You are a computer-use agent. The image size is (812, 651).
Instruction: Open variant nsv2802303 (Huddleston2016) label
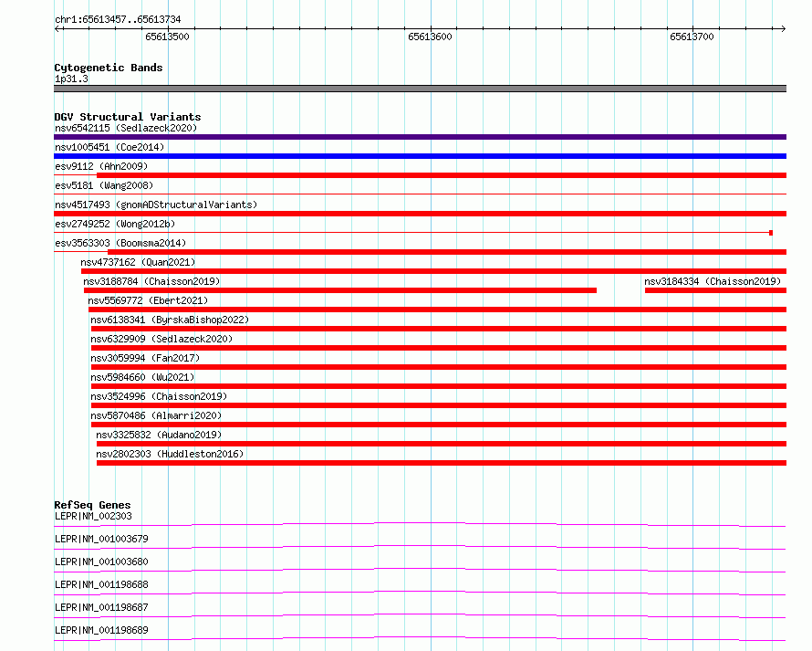170,454
